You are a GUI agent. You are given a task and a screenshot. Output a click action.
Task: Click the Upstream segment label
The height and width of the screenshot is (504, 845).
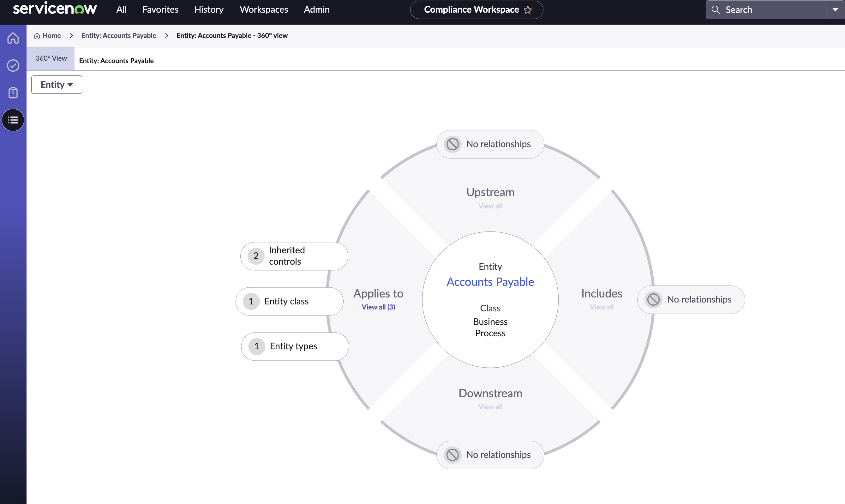(x=490, y=192)
